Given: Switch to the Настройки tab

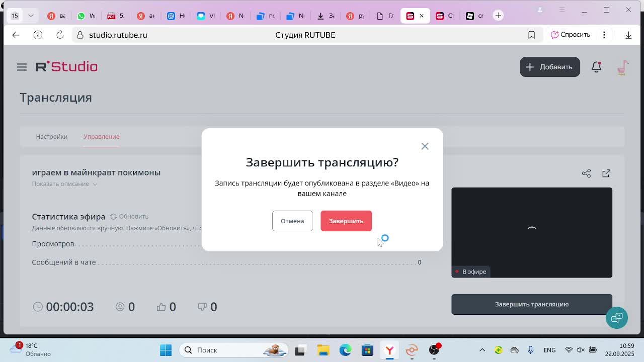Looking at the screenshot, I should click(x=51, y=136).
